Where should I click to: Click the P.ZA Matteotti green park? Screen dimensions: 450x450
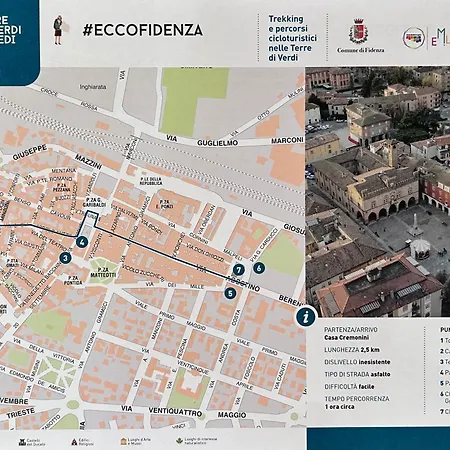pyautogui.click(x=103, y=272)
